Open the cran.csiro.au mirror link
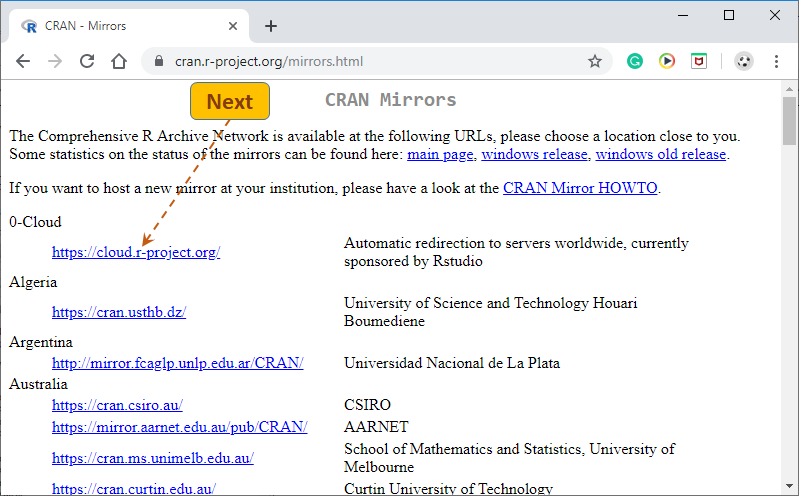Screen dimensions: 799x496 (x=117, y=405)
